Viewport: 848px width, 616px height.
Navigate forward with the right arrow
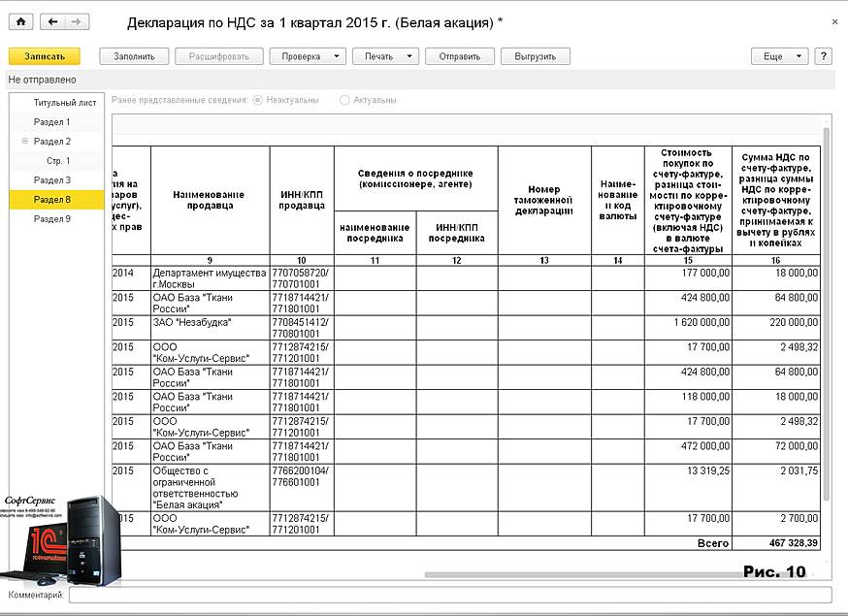click(77, 21)
